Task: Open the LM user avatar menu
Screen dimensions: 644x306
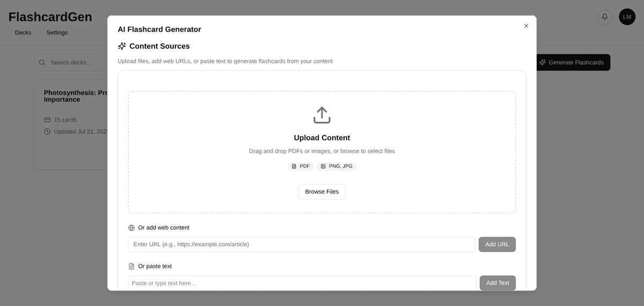Action: point(627,17)
